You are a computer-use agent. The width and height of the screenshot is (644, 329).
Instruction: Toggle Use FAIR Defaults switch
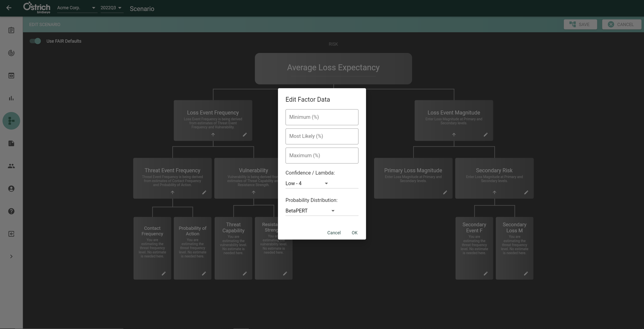(x=35, y=41)
